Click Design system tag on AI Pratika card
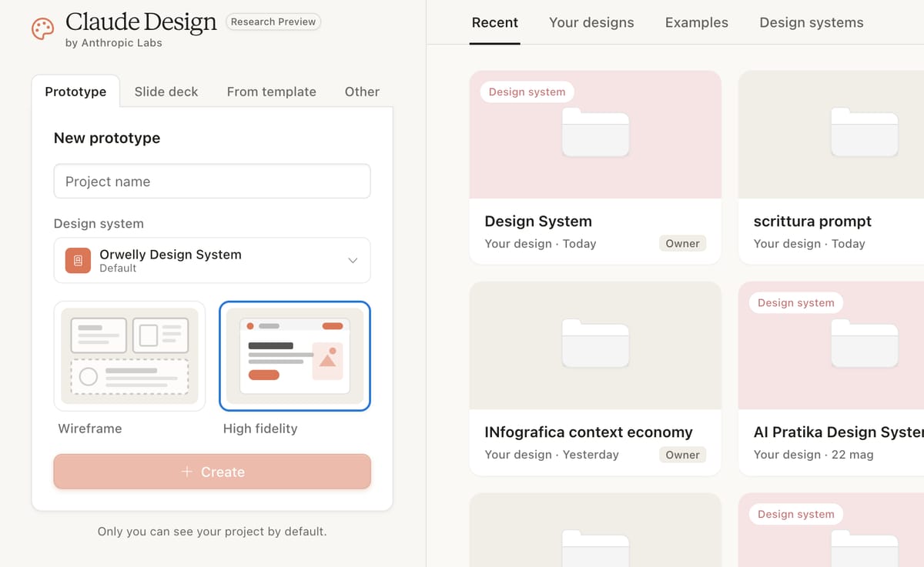Image resolution: width=924 pixels, height=567 pixels. [795, 302]
